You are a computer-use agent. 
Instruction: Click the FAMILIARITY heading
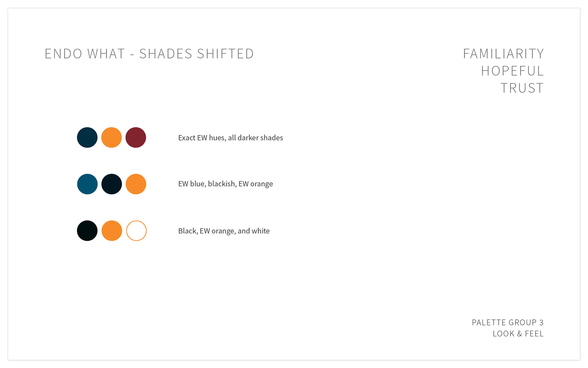coord(503,54)
